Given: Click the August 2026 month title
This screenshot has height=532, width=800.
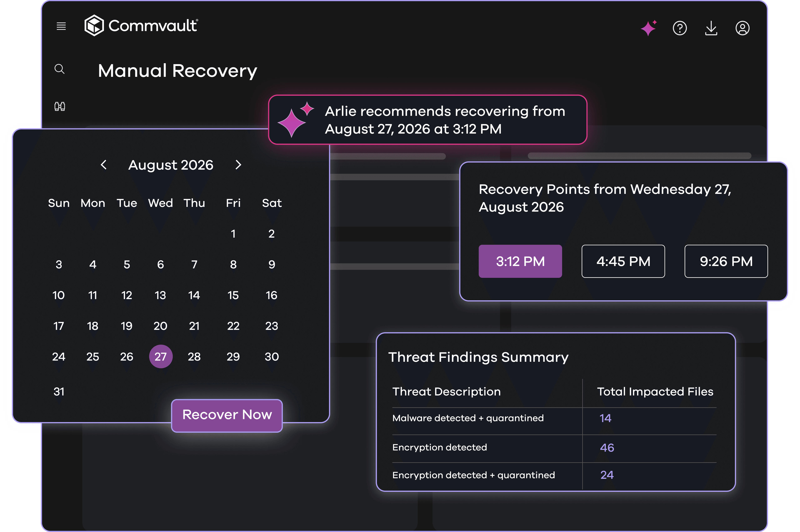Looking at the screenshot, I should (x=171, y=165).
